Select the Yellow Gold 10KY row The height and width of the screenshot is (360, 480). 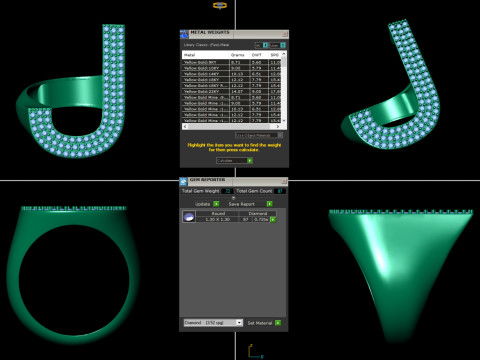click(x=232, y=68)
